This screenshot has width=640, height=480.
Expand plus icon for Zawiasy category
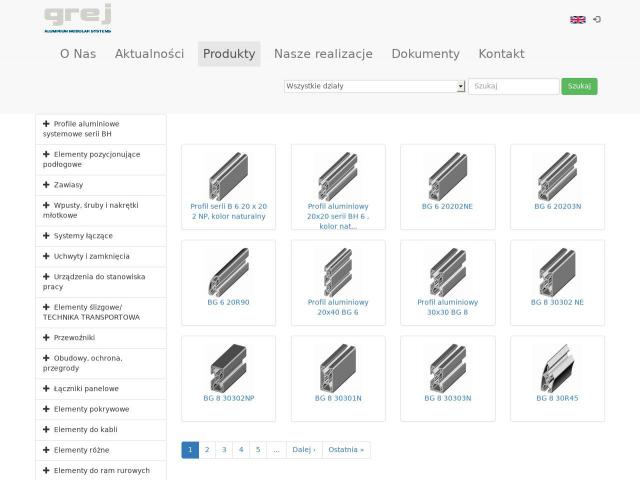tap(46, 184)
